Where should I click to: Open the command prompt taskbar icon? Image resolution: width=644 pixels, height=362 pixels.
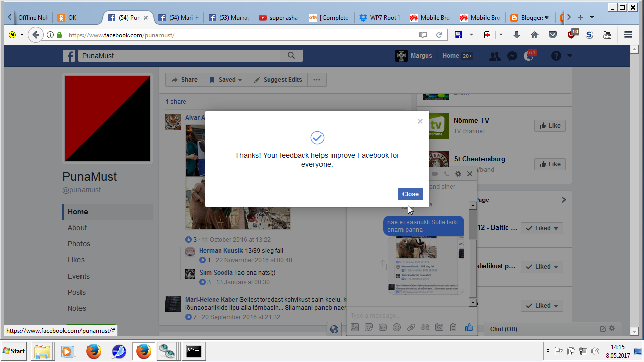(194, 351)
